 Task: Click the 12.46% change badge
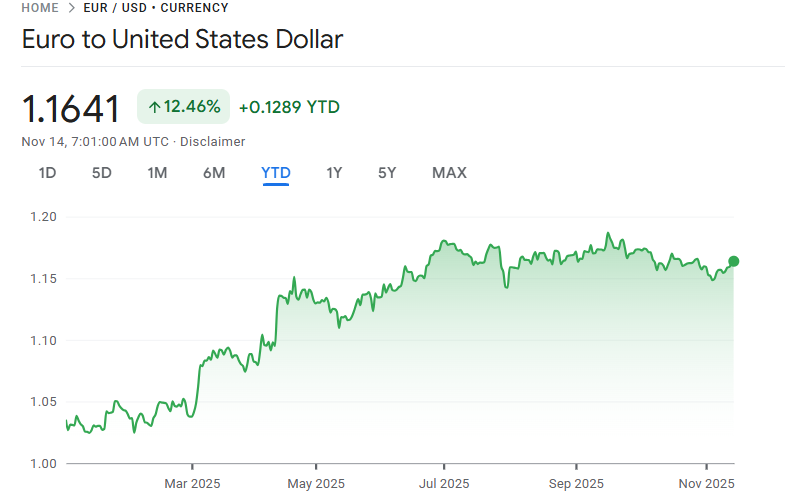(183, 107)
